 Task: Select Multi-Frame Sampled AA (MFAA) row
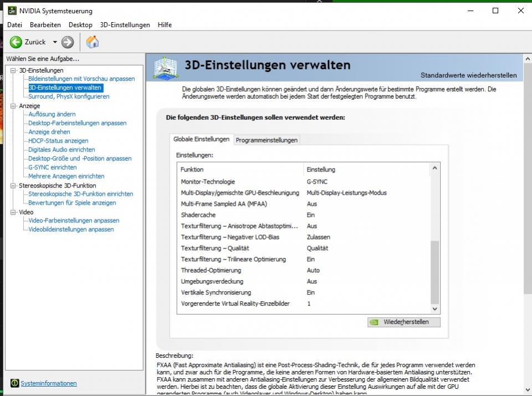point(304,204)
